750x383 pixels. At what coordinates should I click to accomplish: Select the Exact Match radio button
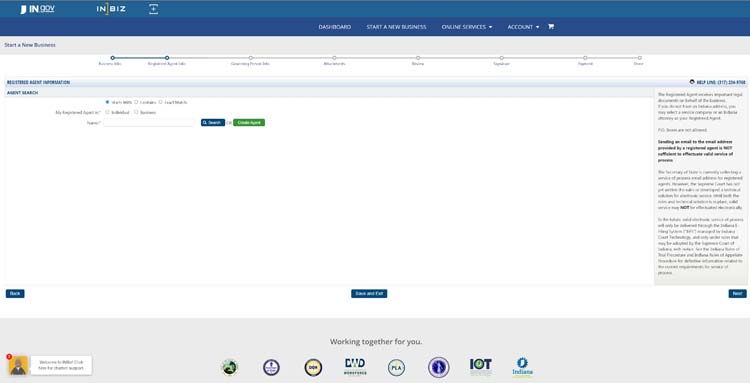tap(161, 102)
